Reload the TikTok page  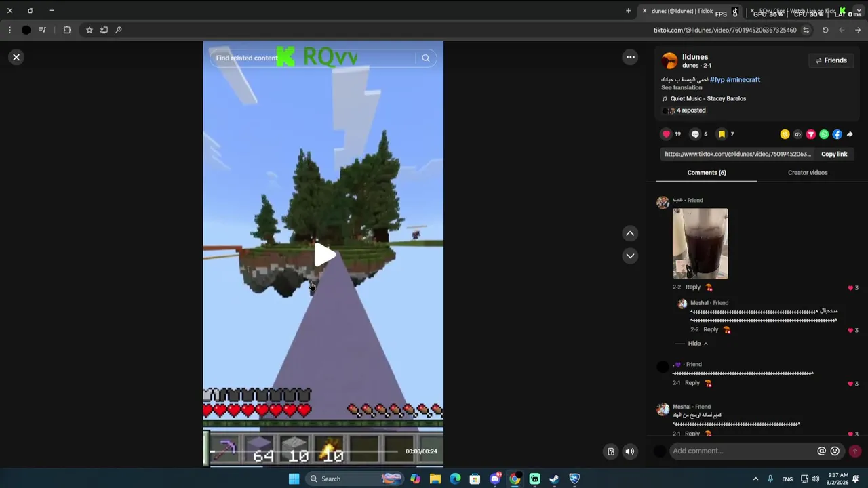pos(825,30)
